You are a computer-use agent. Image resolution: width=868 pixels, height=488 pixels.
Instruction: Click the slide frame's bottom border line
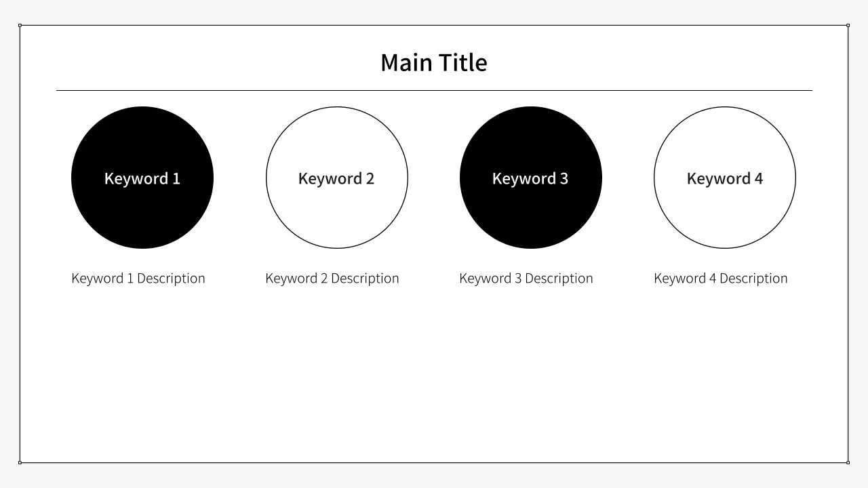coord(434,463)
